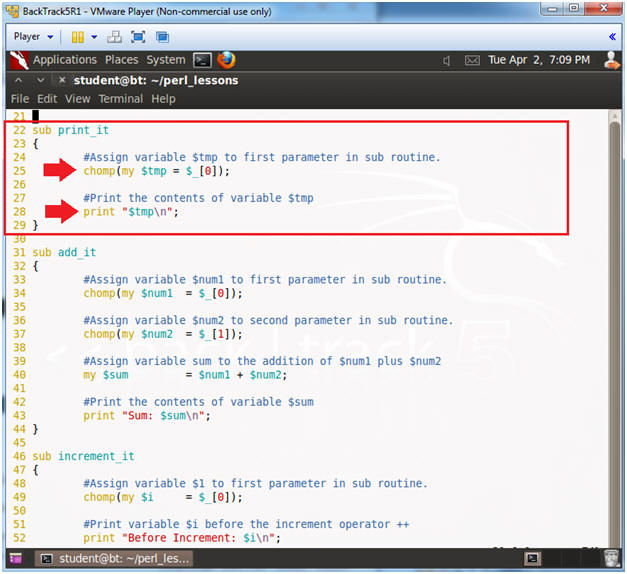Screen dimensions: 627x574
Task: Click 'chomp(my $tmp = $_[0]);' on line 25
Action: (156, 171)
